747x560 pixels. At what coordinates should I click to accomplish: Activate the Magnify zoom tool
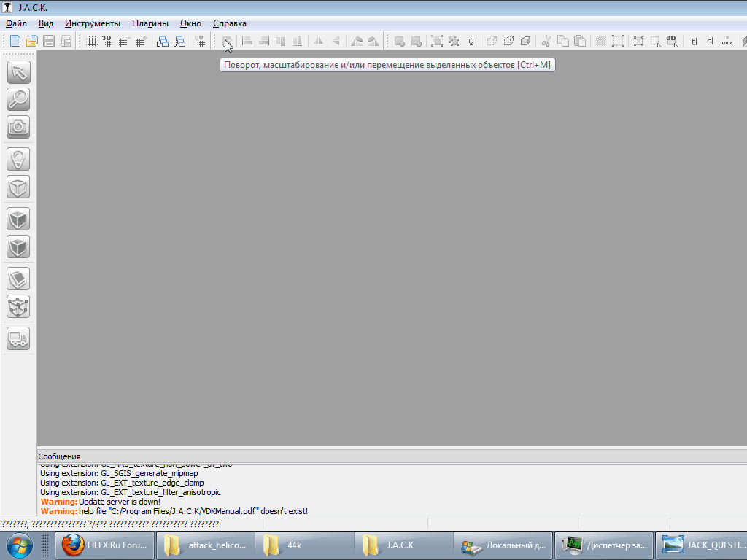[18, 99]
